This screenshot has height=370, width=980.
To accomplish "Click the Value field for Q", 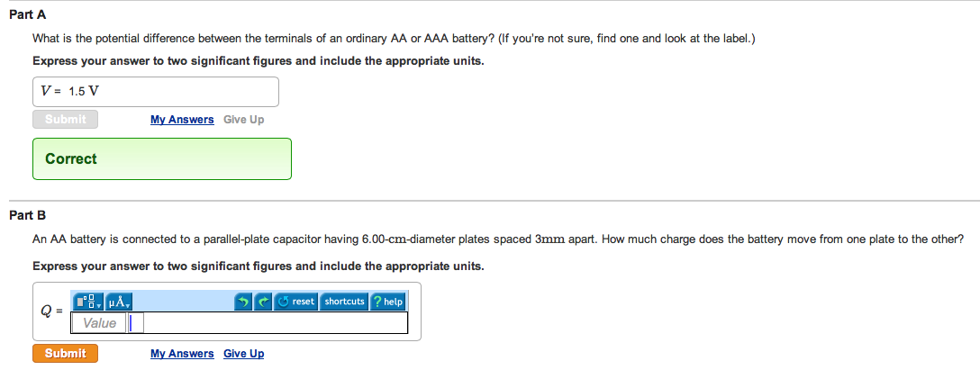I will click(99, 323).
